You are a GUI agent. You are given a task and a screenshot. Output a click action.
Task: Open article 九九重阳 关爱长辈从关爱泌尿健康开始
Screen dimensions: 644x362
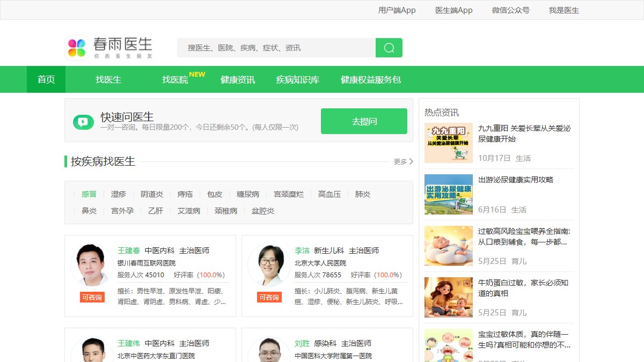pos(524,134)
